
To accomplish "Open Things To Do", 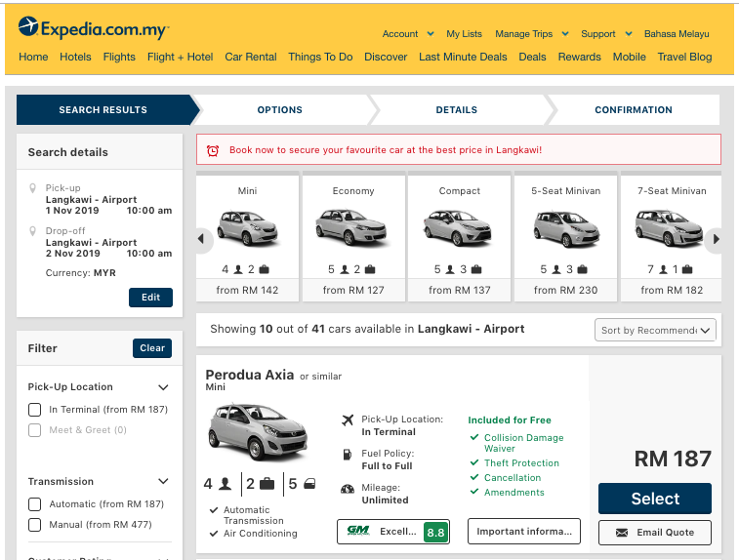I will (320, 57).
